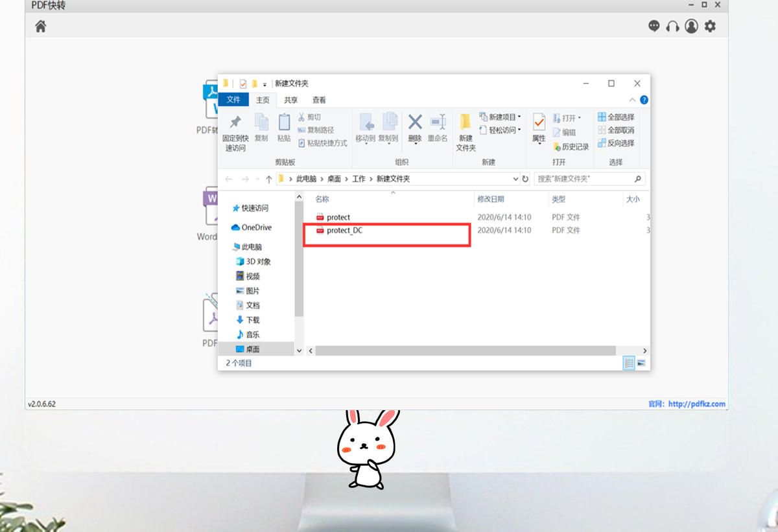Image resolution: width=778 pixels, height=532 pixels.
Task: Open the address bar dropdown arrow
Action: pos(516,178)
